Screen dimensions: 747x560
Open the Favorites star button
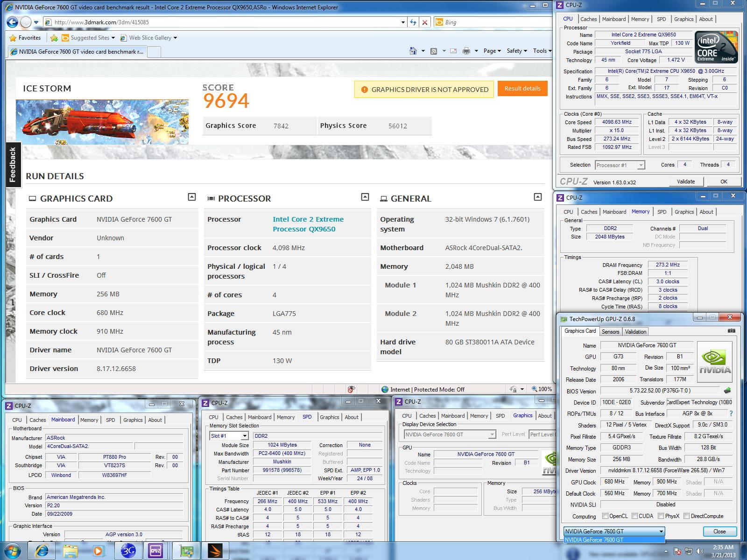point(25,38)
